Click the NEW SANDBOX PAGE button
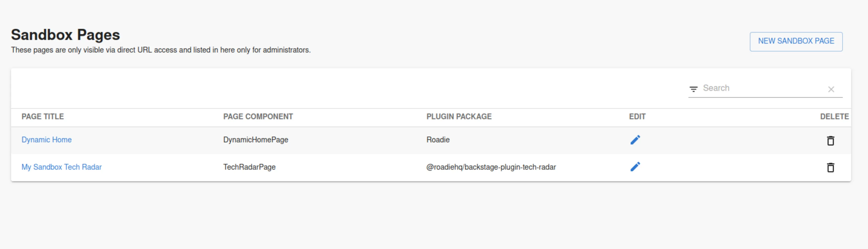 coord(796,41)
